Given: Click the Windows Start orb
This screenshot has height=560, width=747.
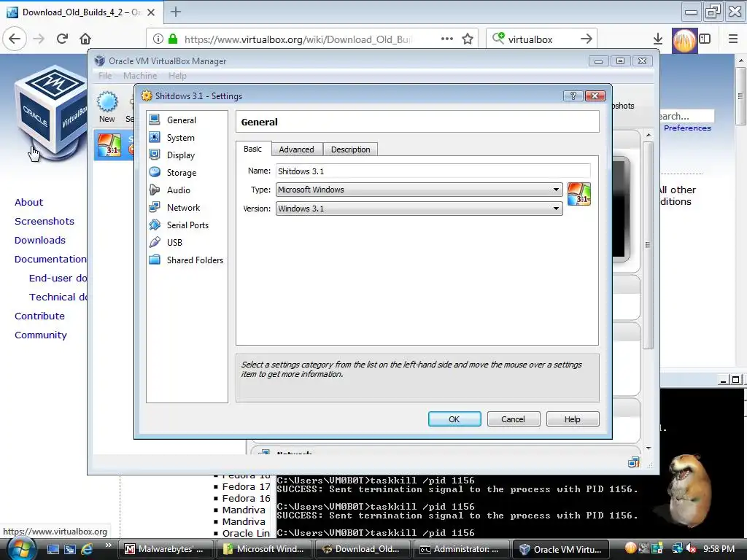Looking at the screenshot, I should [x=21, y=548].
